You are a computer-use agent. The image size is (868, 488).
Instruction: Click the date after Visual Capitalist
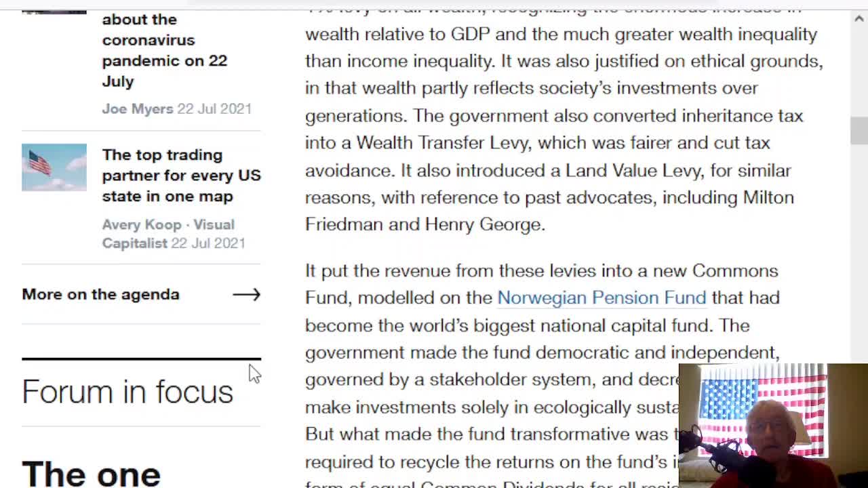point(208,243)
